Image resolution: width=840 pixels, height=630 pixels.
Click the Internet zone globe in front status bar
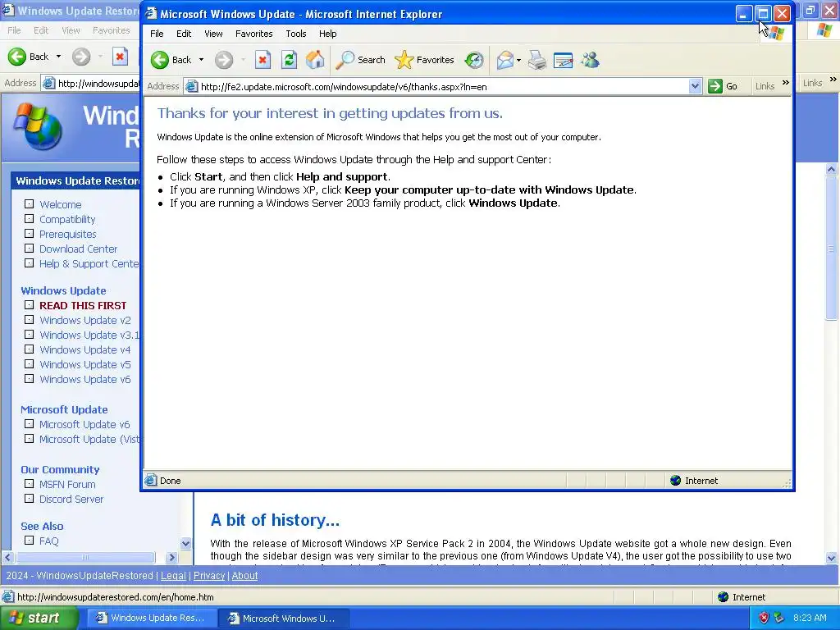pos(676,481)
